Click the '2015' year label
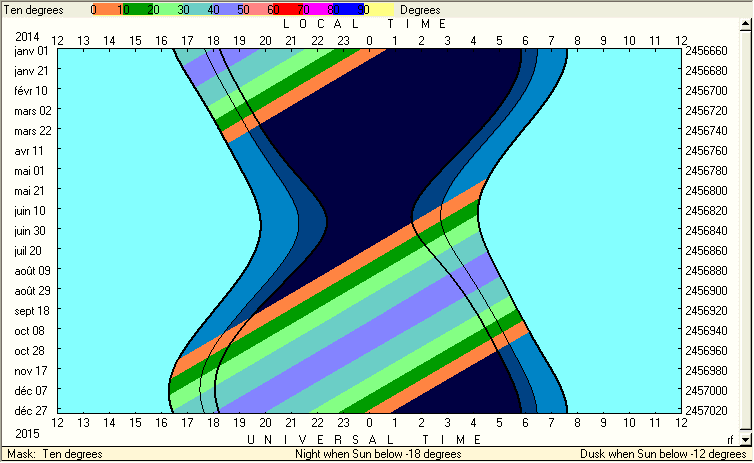Screen dimensions: 754x463 (x=27, y=433)
